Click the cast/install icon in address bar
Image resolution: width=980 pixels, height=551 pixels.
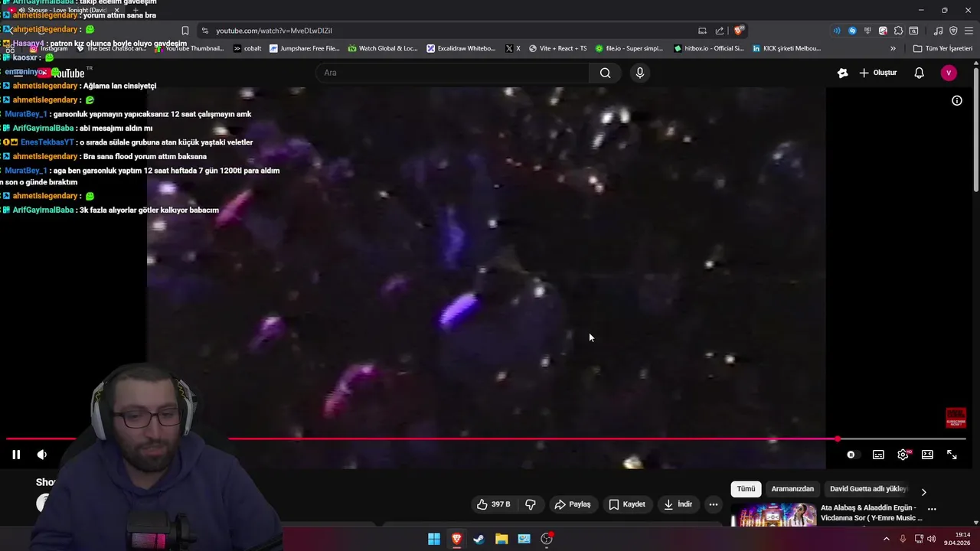[x=702, y=31]
